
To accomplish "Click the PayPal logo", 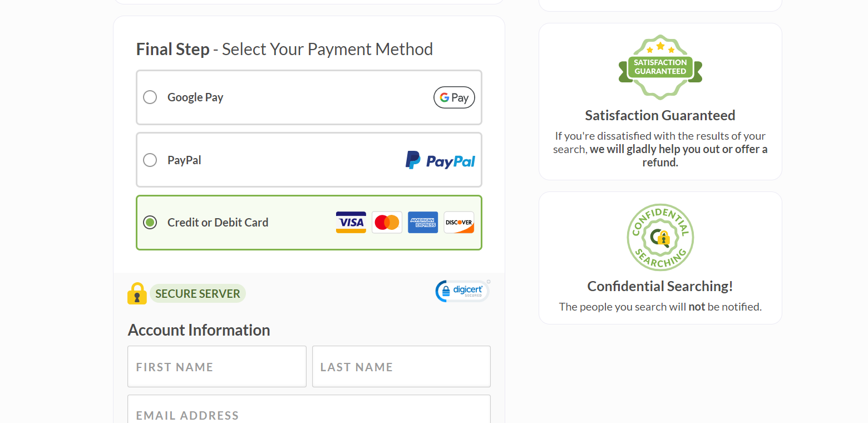I will pos(440,160).
